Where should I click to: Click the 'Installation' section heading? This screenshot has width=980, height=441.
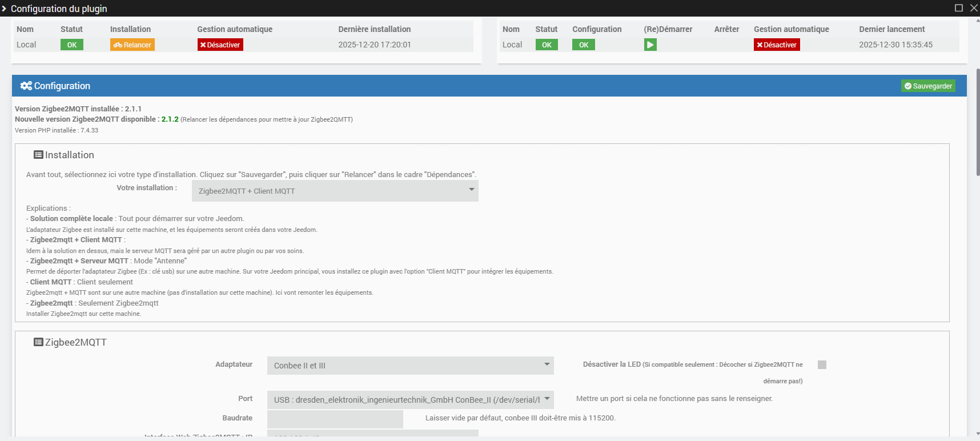[70, 155]
